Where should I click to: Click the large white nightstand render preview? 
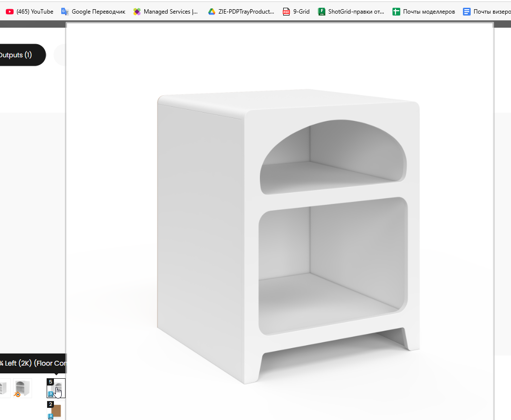click(x=280, y=221)
